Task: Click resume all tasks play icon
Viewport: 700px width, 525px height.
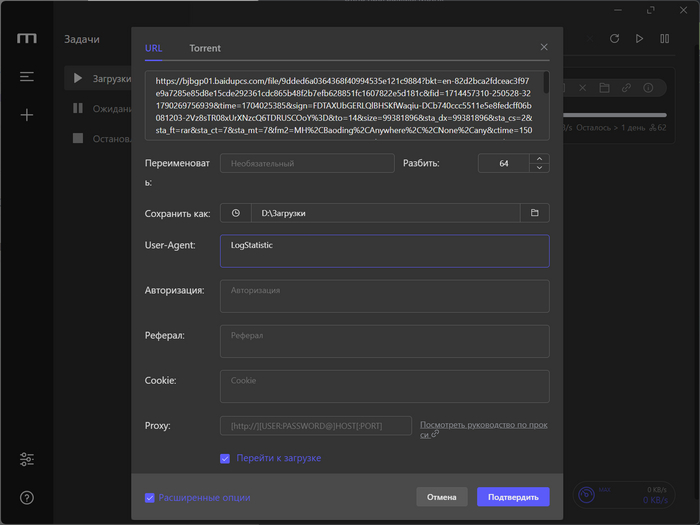Action: tap(639, 39)
